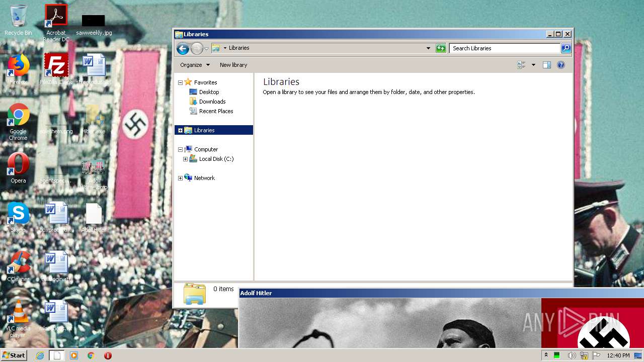Viewport: 644px width, 362px height.
Task: Click the forward navigation arrow button
Action: (x=197, y=48)
